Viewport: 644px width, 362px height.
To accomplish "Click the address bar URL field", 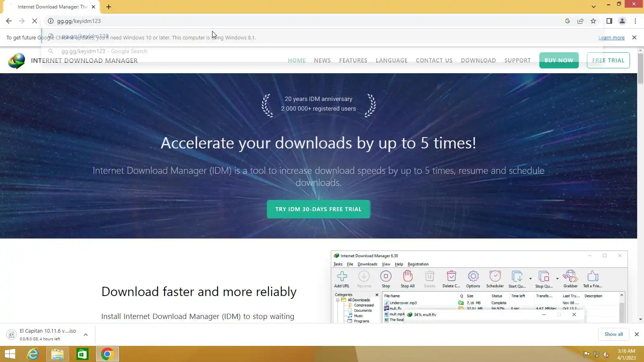I will point(306,21).
